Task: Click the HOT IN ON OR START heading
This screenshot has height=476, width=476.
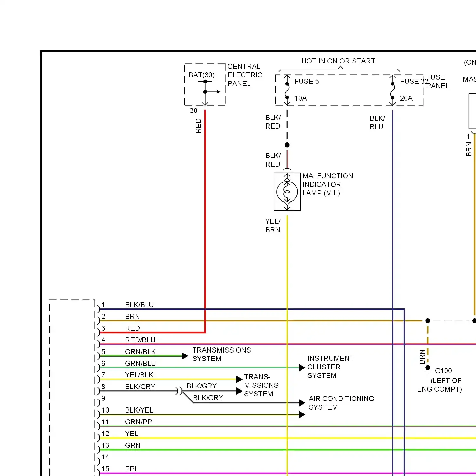Action: pyautogui.click(x=338, y=61)
